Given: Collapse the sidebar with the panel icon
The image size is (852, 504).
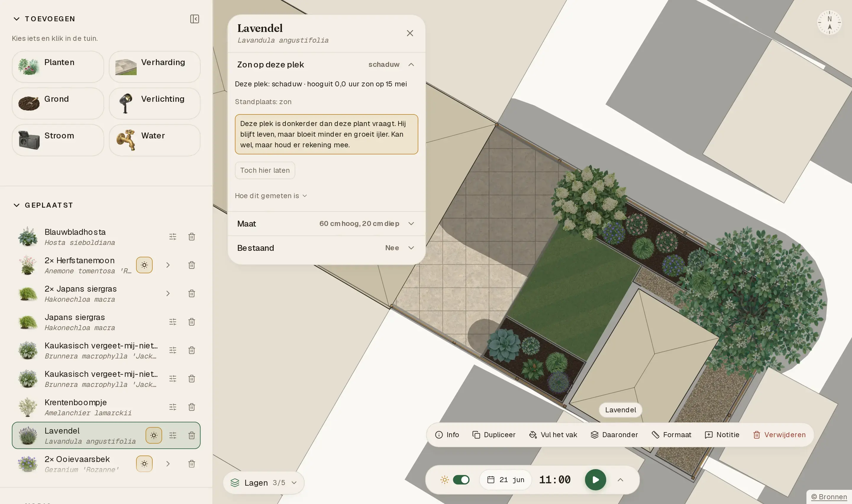Looking at the screenshot, I should click(x=195, y=19).
